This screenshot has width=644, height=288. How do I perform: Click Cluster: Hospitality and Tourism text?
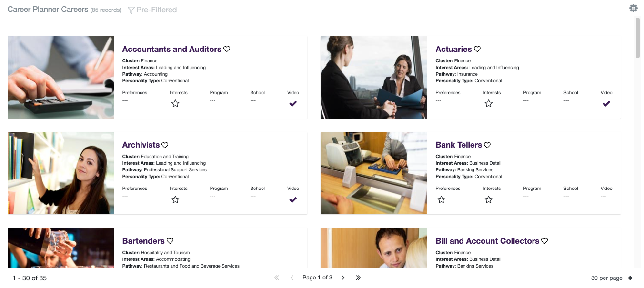click(x=156, y=253)
